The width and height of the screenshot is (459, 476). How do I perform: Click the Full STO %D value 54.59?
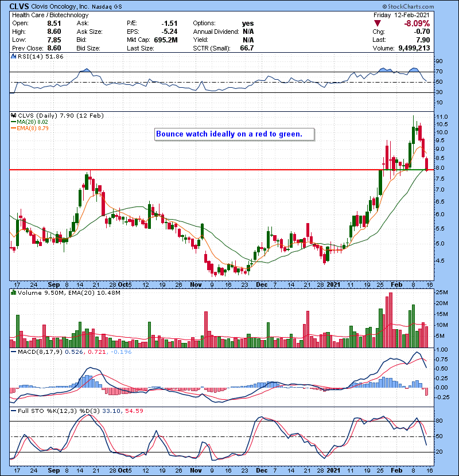pos(134,411)
